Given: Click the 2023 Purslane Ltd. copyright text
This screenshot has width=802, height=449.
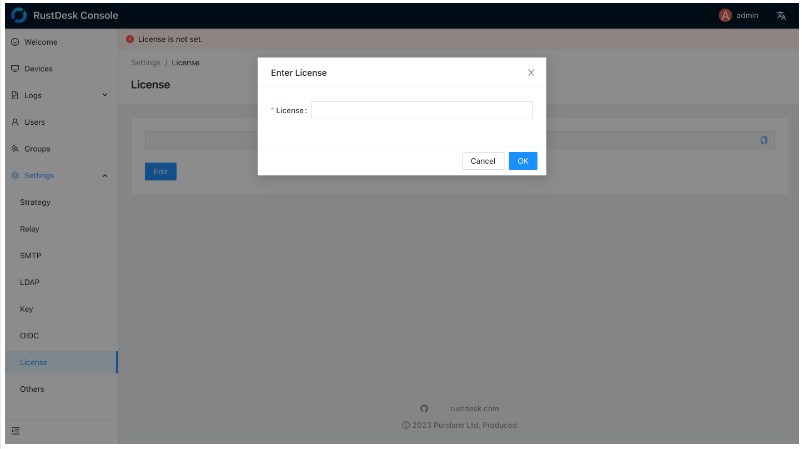Looking at the screenshot, I should 459,425.
